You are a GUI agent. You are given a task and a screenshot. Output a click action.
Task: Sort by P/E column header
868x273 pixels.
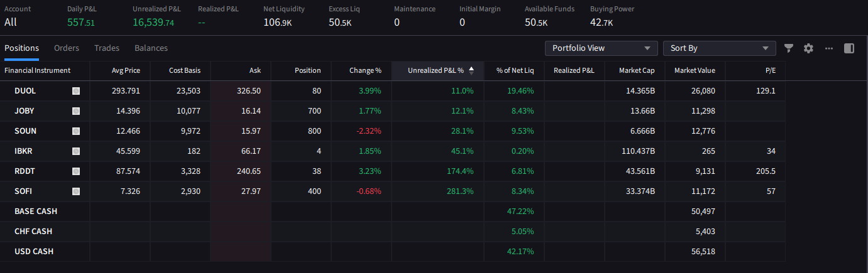pyautogui.click(x=755, y=70)
